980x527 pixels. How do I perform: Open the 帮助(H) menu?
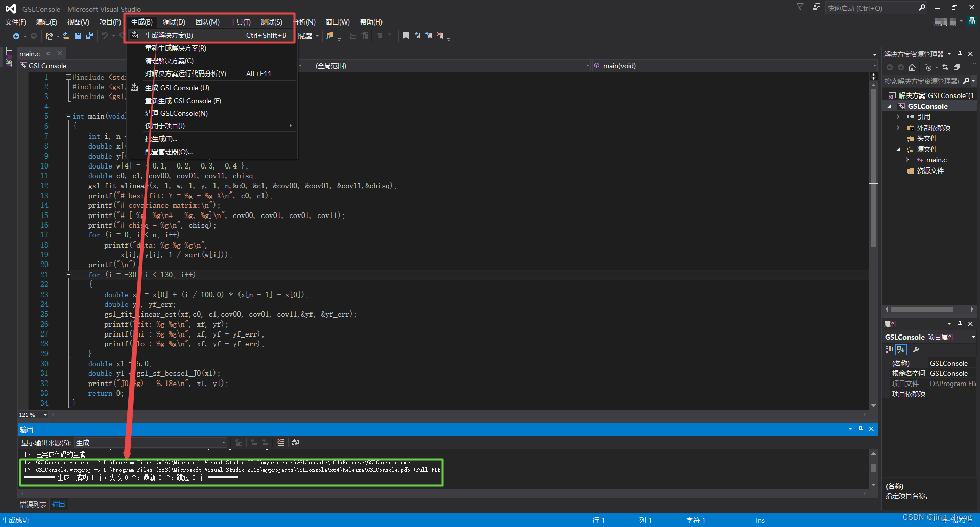tap(371, 22)
